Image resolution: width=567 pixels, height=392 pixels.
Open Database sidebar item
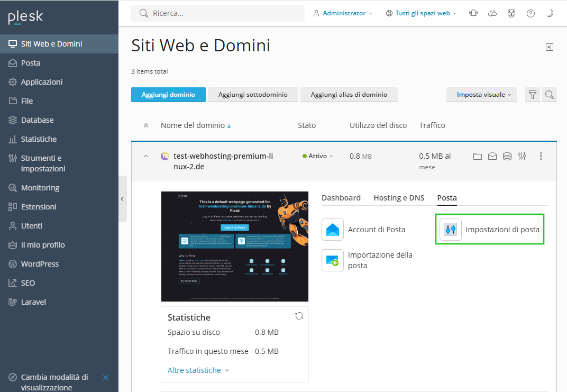59,120
